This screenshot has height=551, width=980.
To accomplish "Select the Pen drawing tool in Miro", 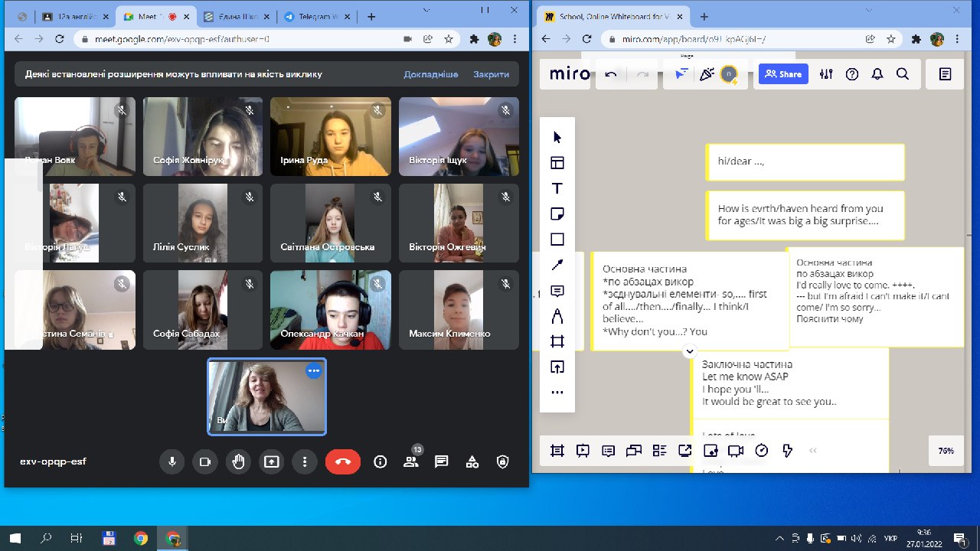I will [x=557, y=316].
